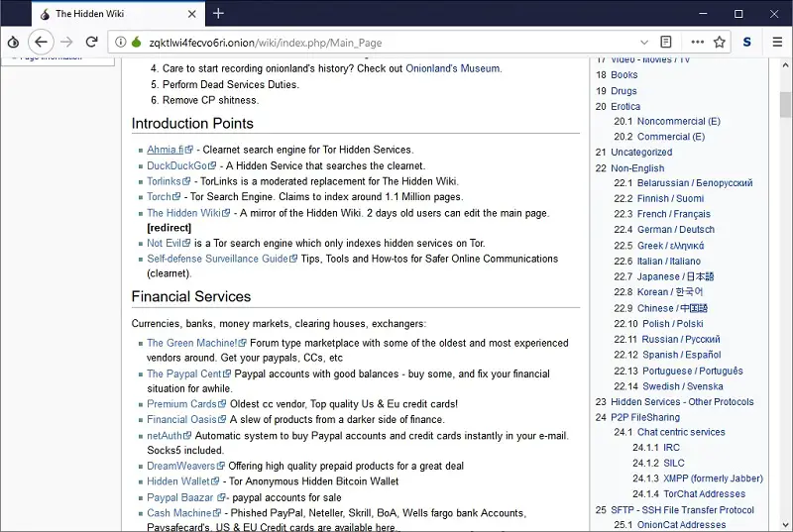Open the Onionland's Museum link

[x=453, y=68]
